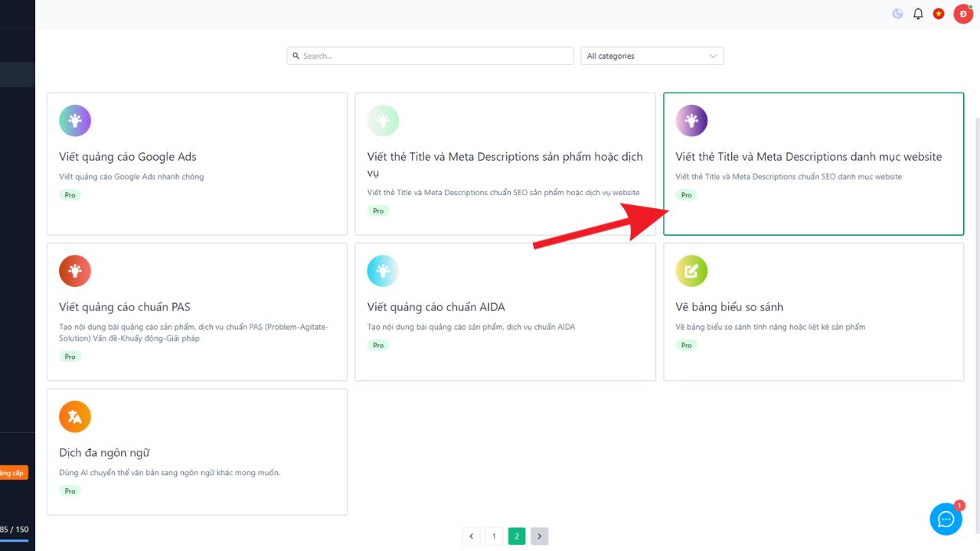Screen dimensions: 980x551
Task: Go to page 1
Action: [494, 536]
